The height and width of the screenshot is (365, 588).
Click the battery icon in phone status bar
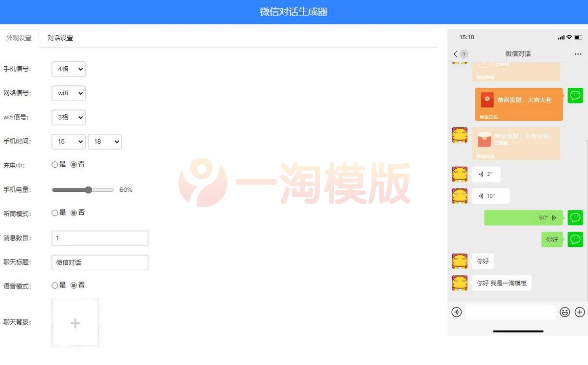[579, 37]
